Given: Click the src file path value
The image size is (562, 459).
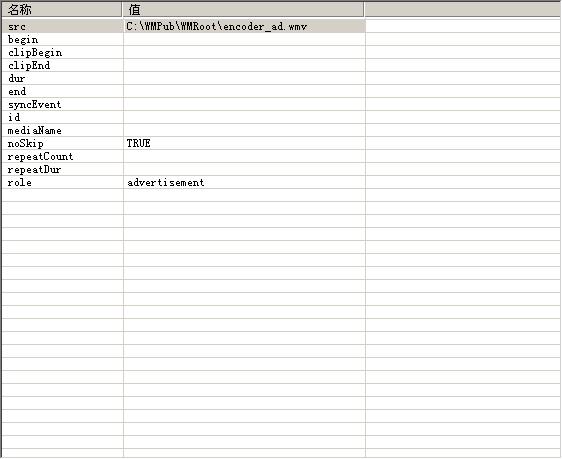Looking at the screenshot, I should (x=216, y=27).
